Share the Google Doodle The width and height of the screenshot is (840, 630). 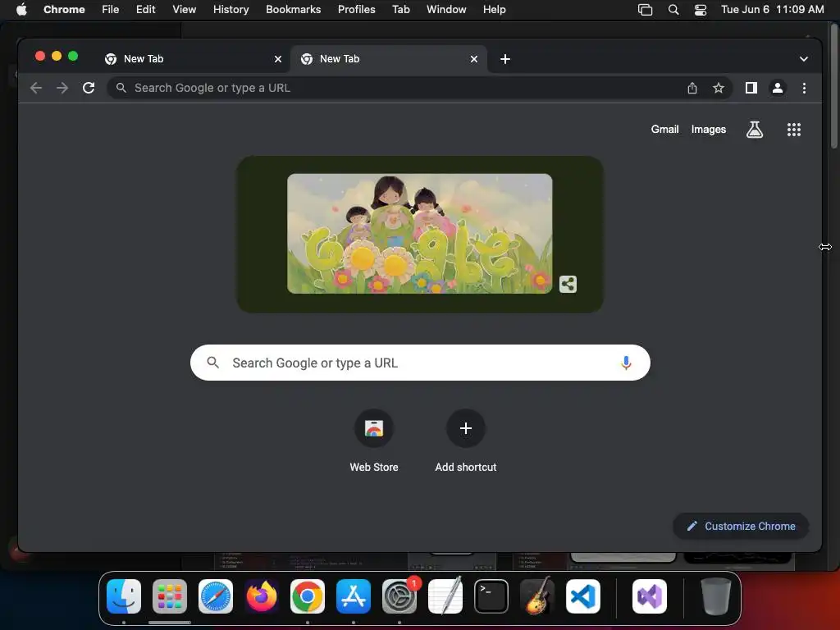(x=568, y=284)
